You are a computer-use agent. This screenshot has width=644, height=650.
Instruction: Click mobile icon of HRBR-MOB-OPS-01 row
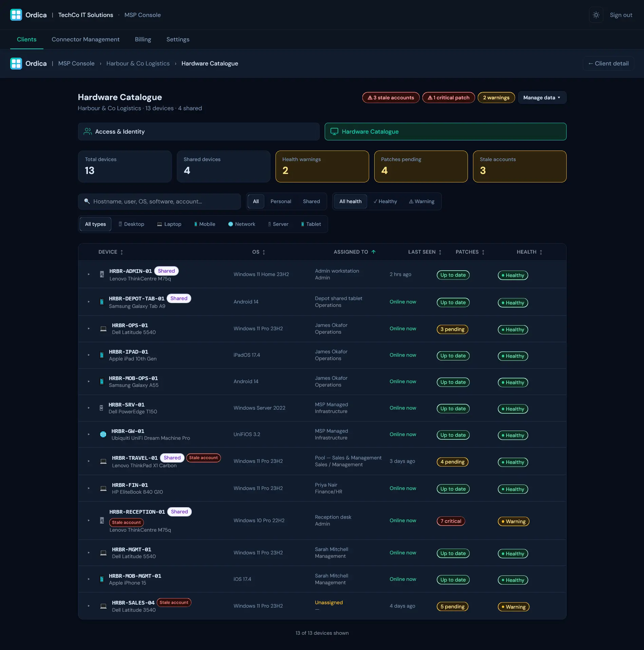click(x=101, y=381)
